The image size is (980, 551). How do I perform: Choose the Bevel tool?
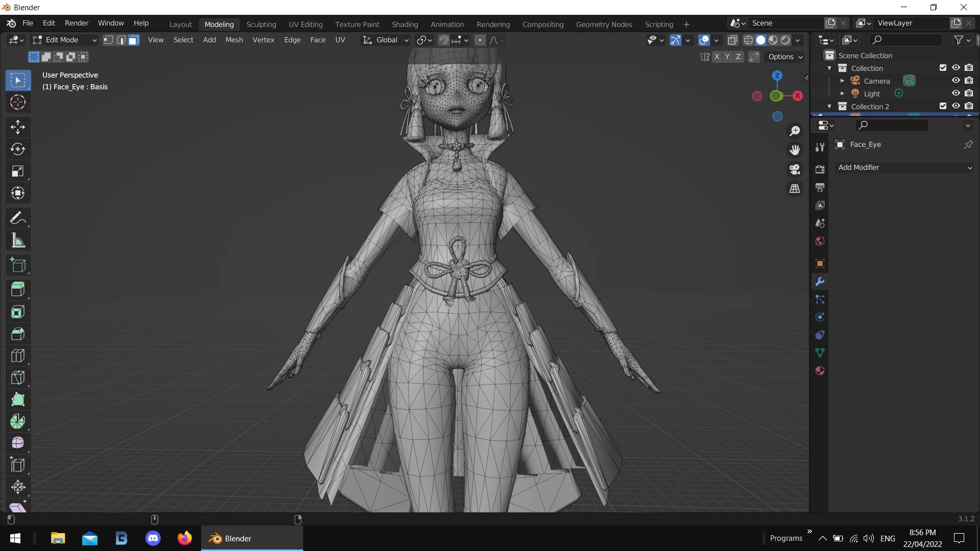click(18, 334)
